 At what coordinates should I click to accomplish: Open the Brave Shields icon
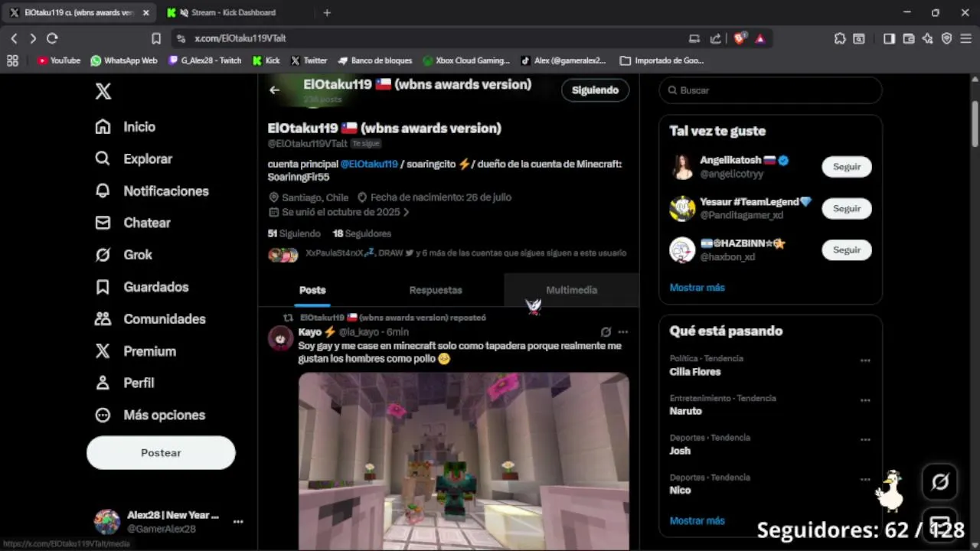[x=740, y=38]
